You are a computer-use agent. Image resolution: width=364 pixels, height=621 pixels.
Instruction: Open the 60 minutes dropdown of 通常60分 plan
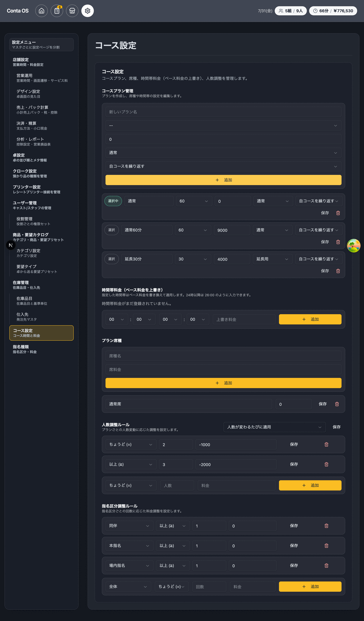pos(193,230)
